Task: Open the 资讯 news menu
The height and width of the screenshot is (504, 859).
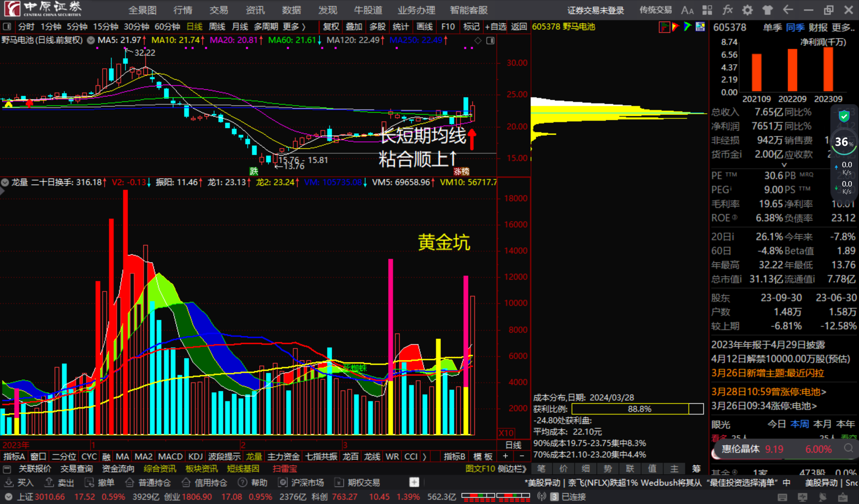Action: 255,10
